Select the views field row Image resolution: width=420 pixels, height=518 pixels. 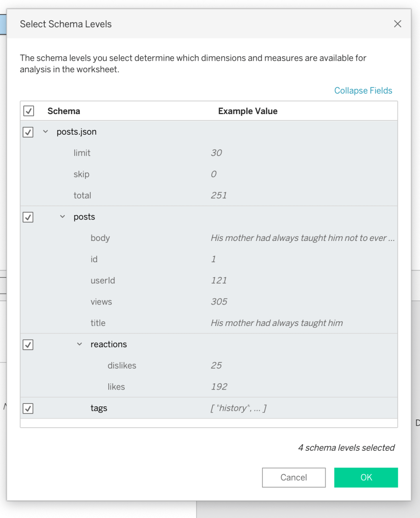(x=101, y=302)
